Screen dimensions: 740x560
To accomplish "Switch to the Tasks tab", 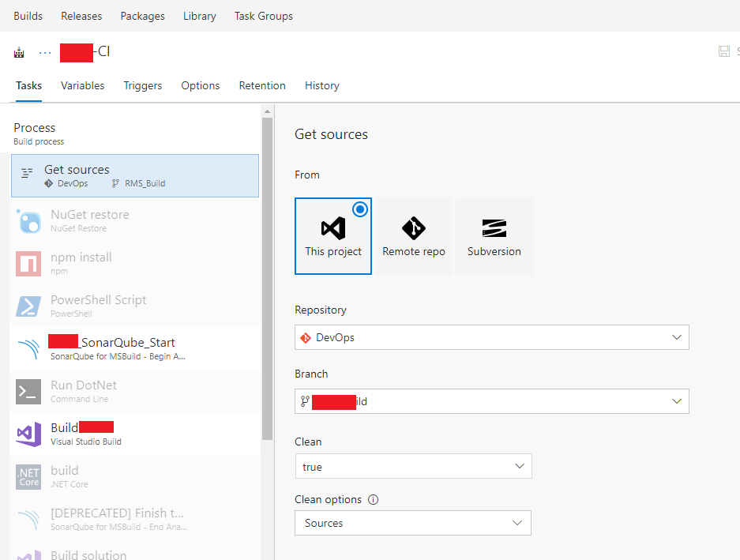I will [x=28, y=85].
